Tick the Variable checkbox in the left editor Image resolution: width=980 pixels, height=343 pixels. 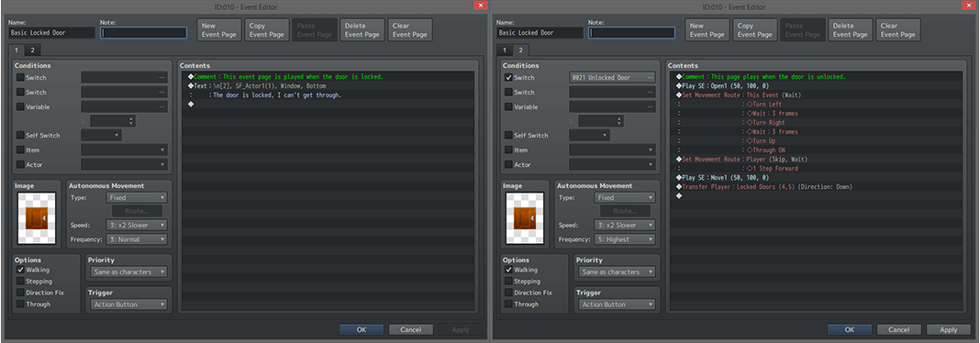(20, 106)
